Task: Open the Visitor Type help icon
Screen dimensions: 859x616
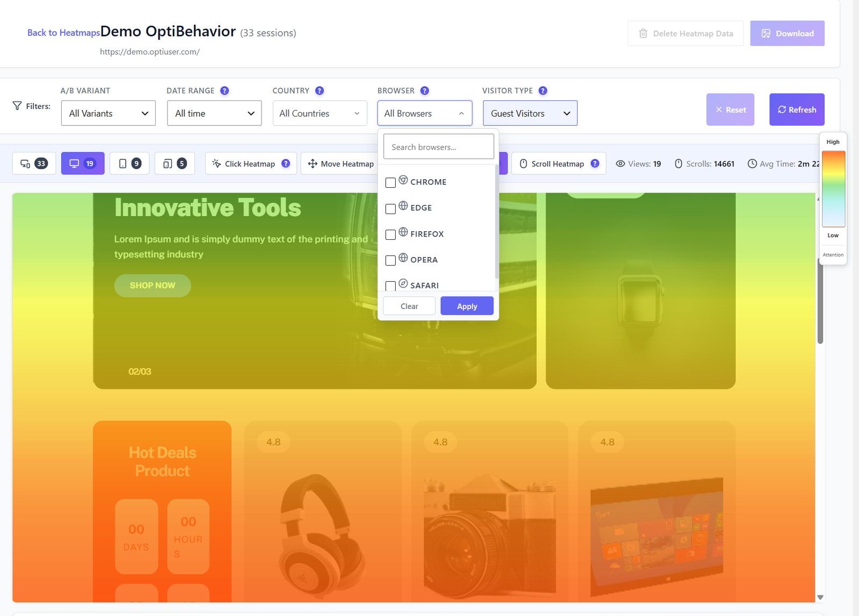Action: pyautogui.click(x=543, y=91)
